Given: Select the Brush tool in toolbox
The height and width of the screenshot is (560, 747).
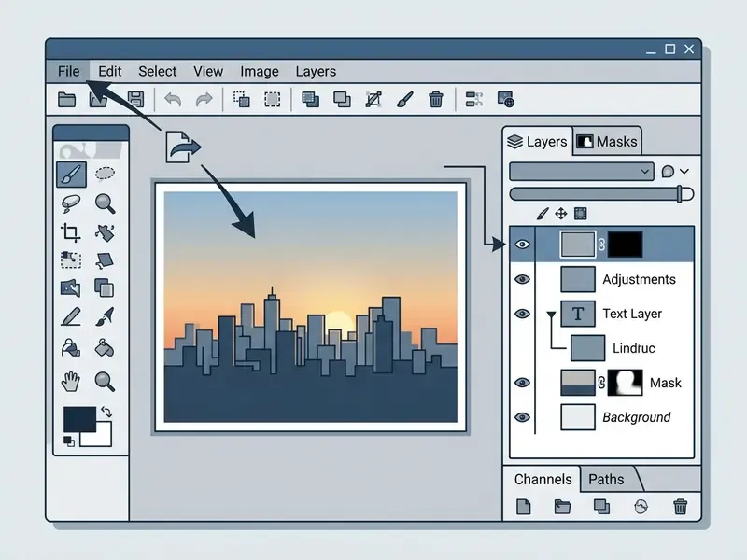Looking at the screenshot, I should [x=72, y=175].
